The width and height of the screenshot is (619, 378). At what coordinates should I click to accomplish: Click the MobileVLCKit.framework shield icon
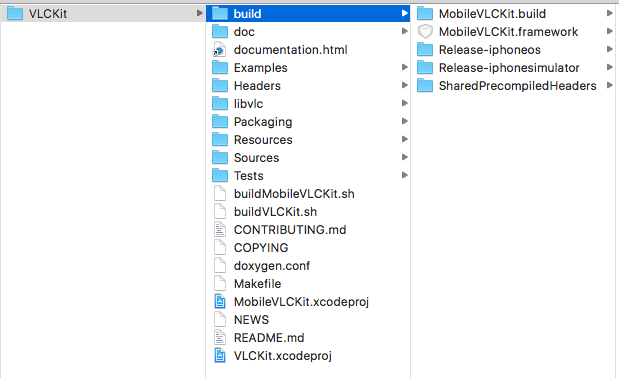click(x=425, y=32)
